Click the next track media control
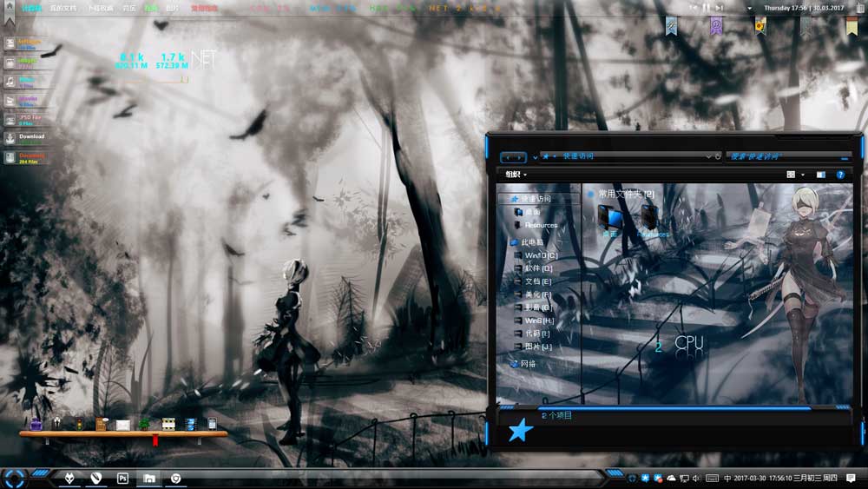 (719, 8)
